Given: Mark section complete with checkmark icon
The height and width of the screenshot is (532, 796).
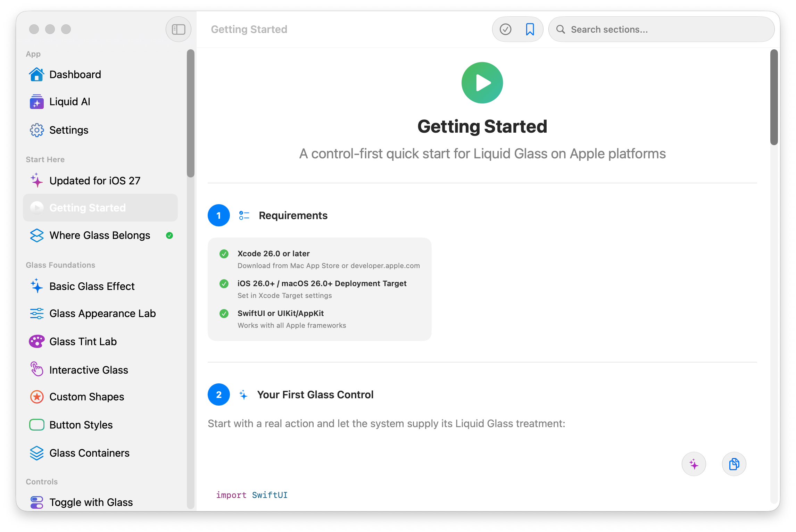Looking at the screenshot, I should tap(505, 29).
